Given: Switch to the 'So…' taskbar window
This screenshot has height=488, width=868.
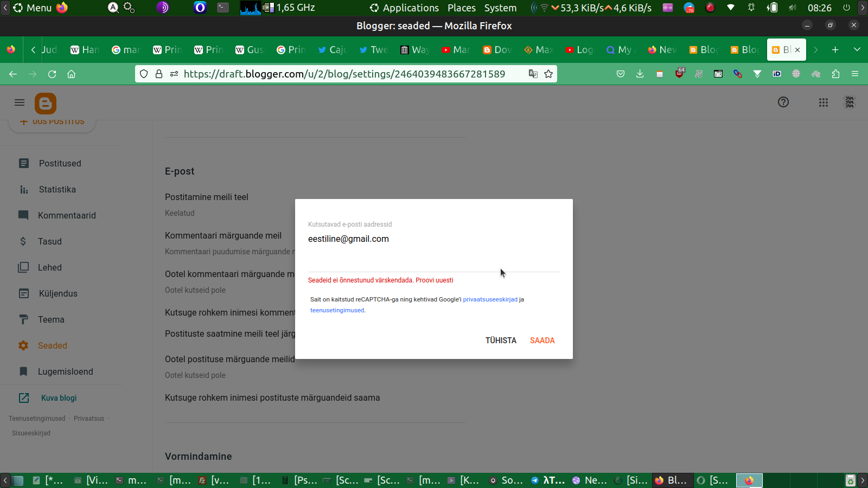Looking at the screenshot, I should point(506,480).
